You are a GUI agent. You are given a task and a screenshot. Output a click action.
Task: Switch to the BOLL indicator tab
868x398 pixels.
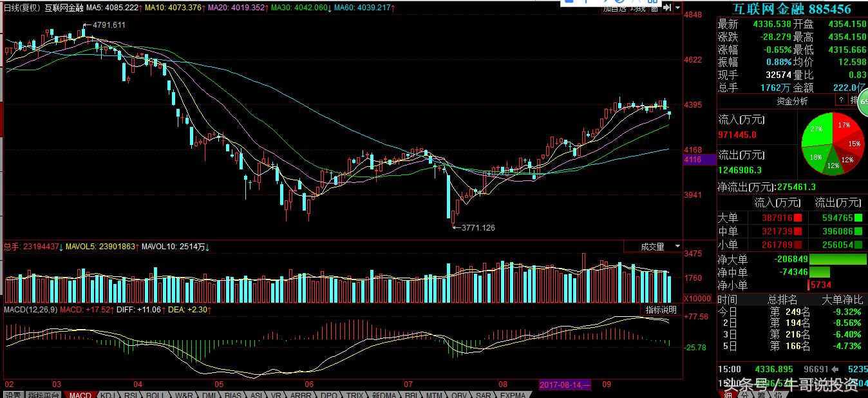point(155,394)
